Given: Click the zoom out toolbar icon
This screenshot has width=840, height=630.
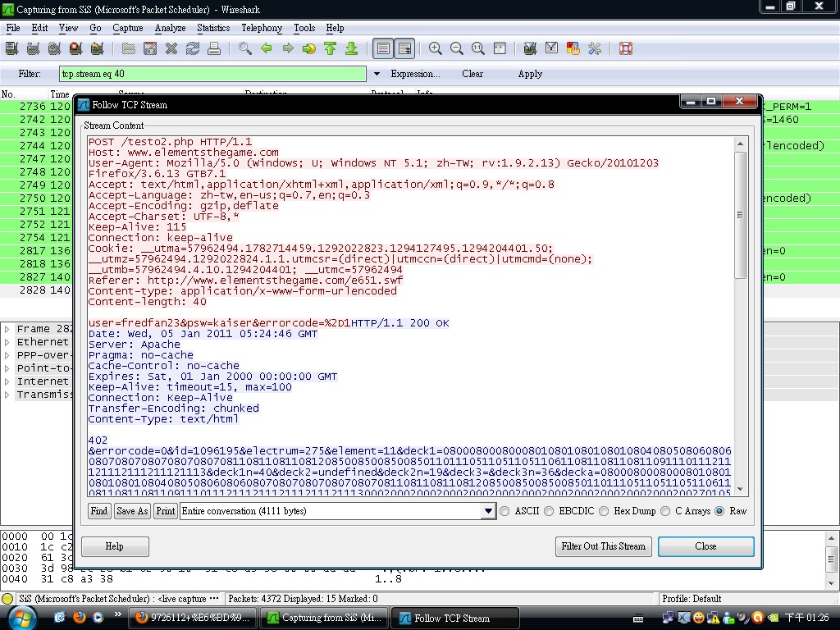Looking at the screenshot, I should (x=457, y=48).
